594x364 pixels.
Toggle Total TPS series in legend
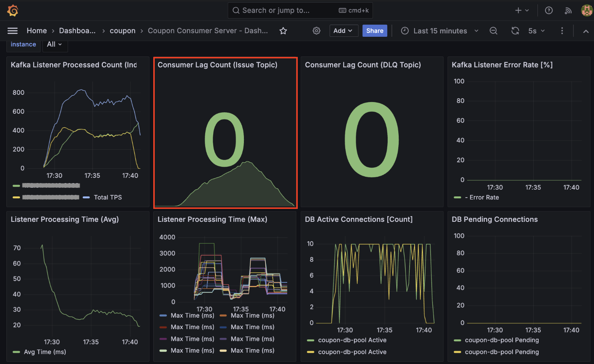[x=108, y=197]
